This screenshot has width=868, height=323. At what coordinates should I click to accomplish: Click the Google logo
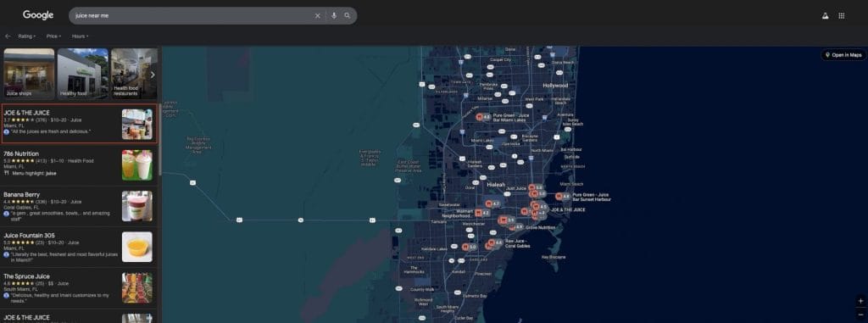tap(38, 15)
